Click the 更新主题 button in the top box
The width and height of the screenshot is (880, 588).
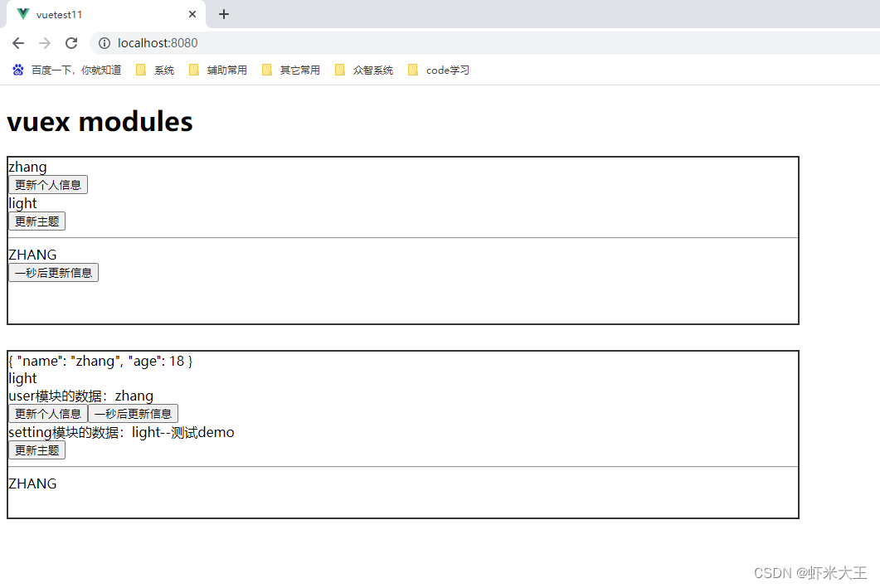click(36, 221)
